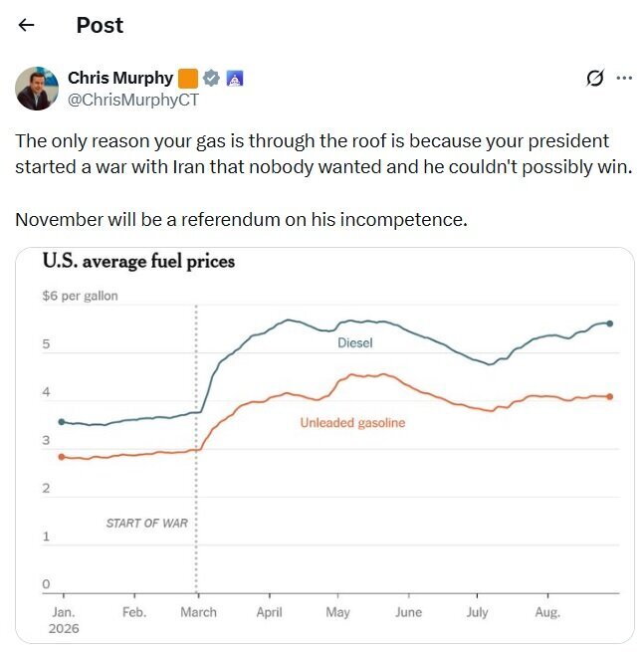Click the Chris Murphy display name
This screenshot has width=644, height=652.
(120, 78)
